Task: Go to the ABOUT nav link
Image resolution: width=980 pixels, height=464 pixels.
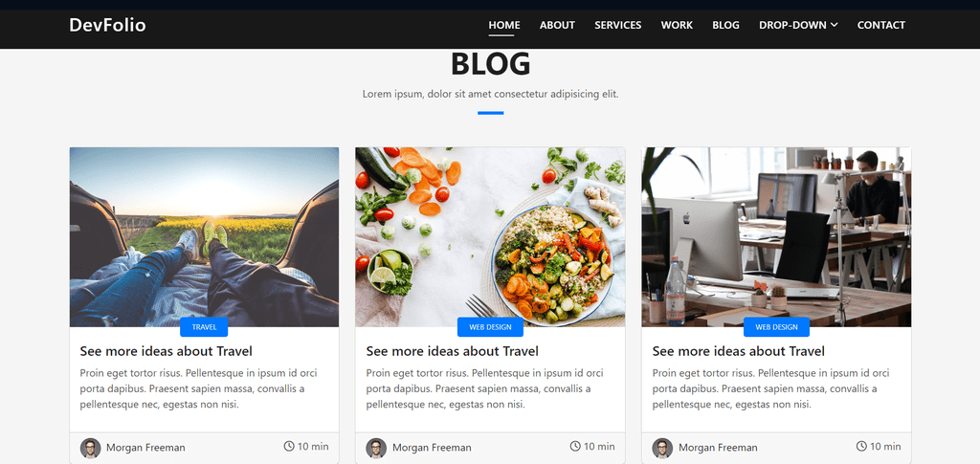Action: coord(558,25)
